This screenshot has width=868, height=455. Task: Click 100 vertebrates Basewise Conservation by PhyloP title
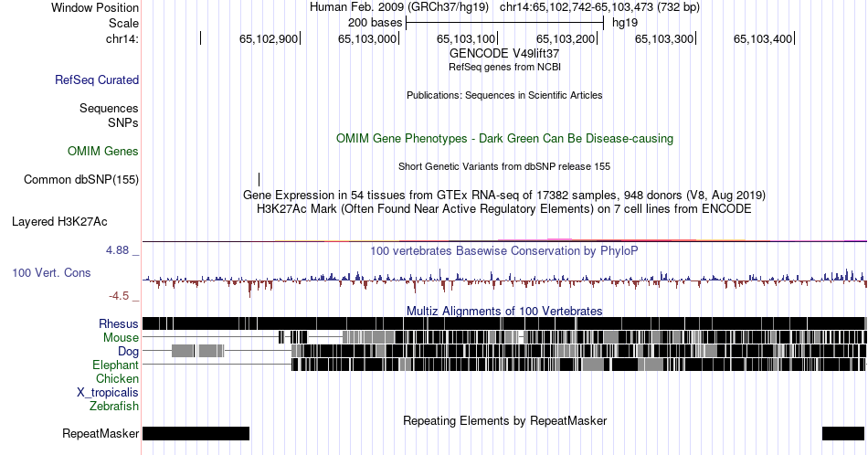coord(504,250)
